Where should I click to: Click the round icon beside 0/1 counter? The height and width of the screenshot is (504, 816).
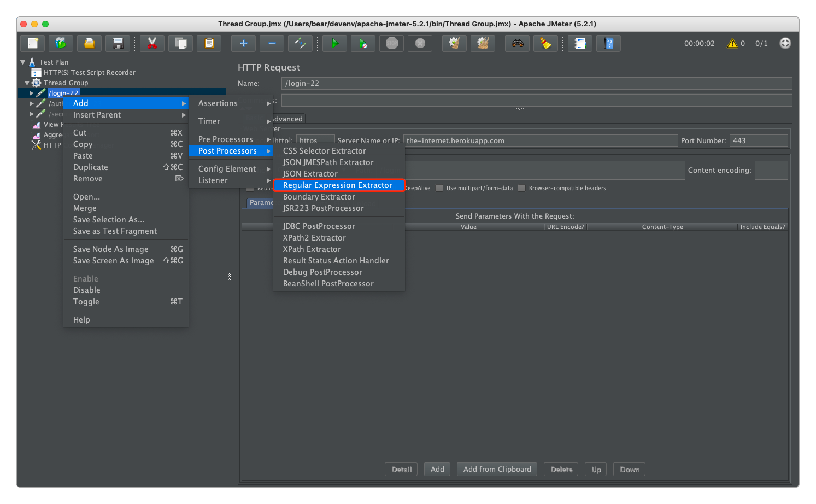click(785, 43)
